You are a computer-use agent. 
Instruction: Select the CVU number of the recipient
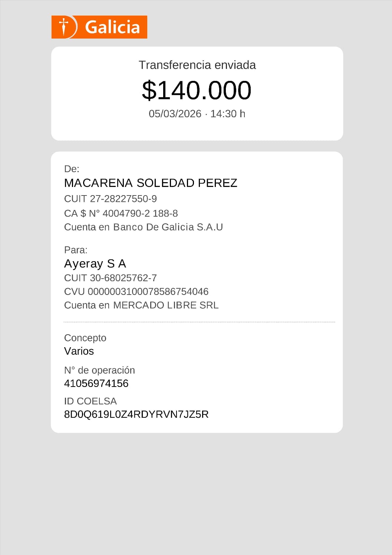coord(136,292)
